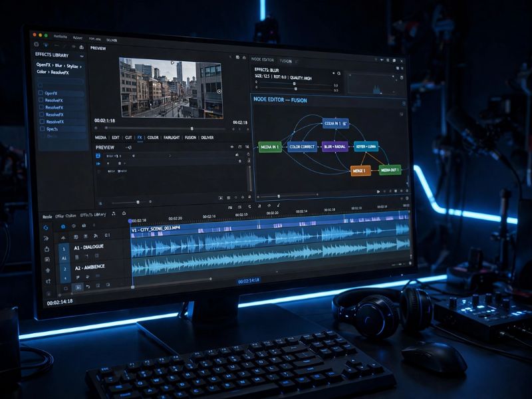The image size is (532, 399).
Task: Click the timeline playhead marker at 00:02:10
Action: pos(130,221)
